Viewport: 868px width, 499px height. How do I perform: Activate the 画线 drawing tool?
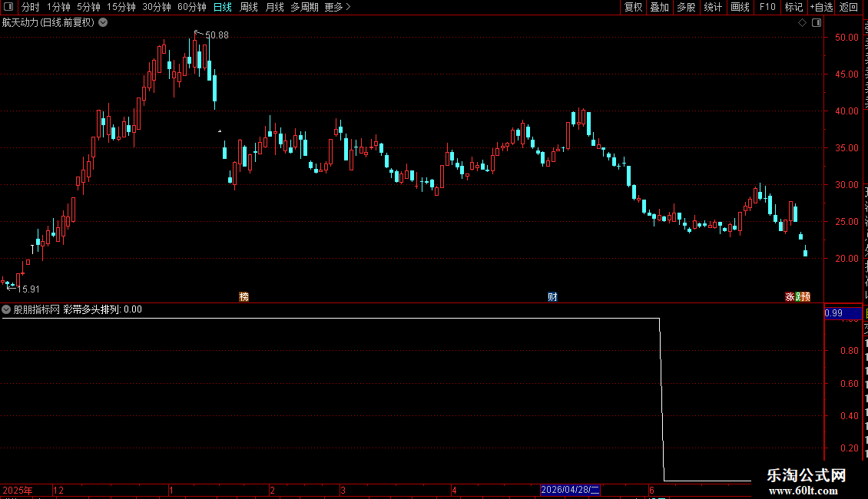pos(740,7)
